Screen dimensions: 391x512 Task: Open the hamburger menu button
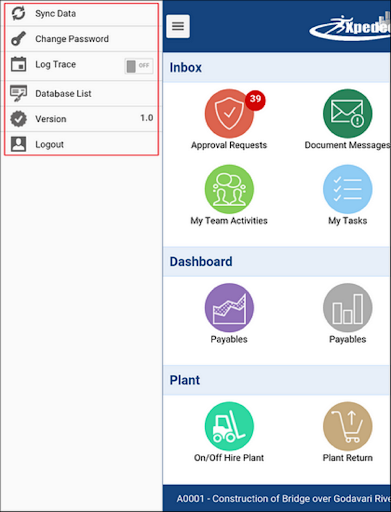pyautogui.click(x=178, y=26)
